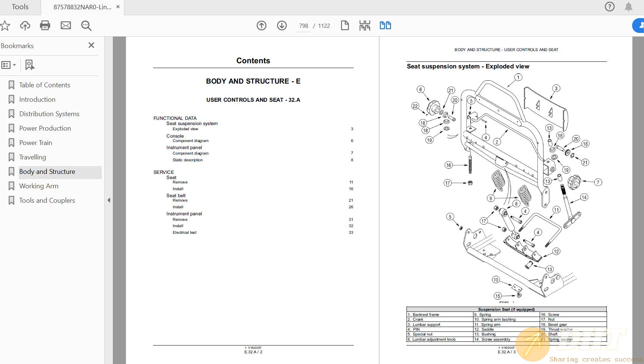
Task: Click the page number input field
Action: [303, 26]
